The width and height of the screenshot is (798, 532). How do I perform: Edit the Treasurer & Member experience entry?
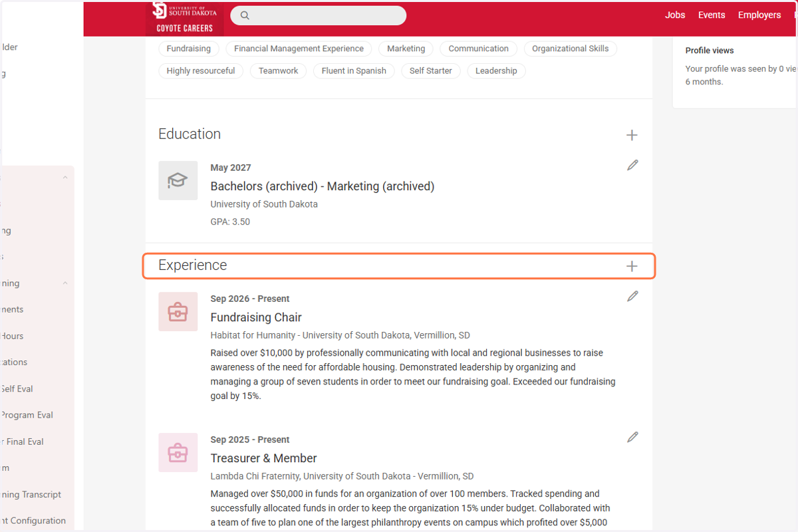(x=632, y=437)
